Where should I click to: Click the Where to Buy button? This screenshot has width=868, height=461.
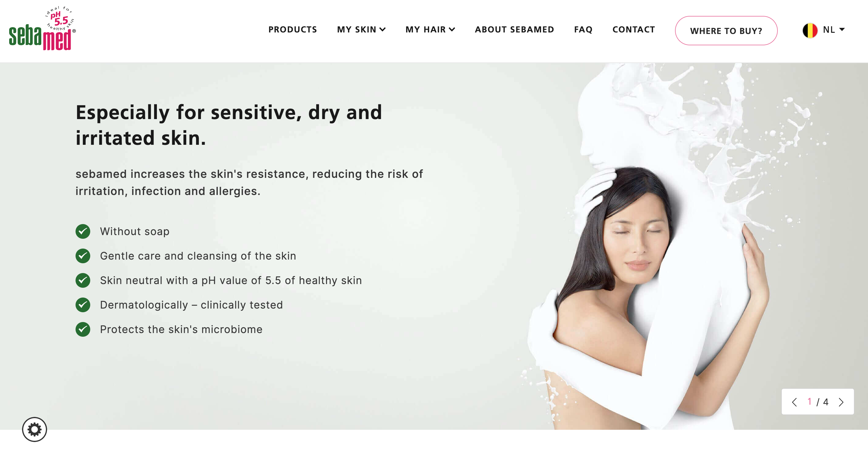click(726, 31)
